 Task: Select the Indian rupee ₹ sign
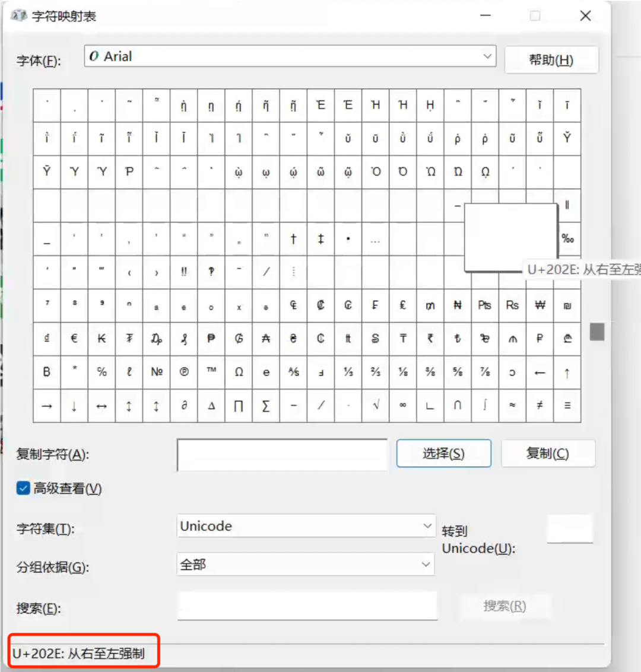click(x=430, y=339)
